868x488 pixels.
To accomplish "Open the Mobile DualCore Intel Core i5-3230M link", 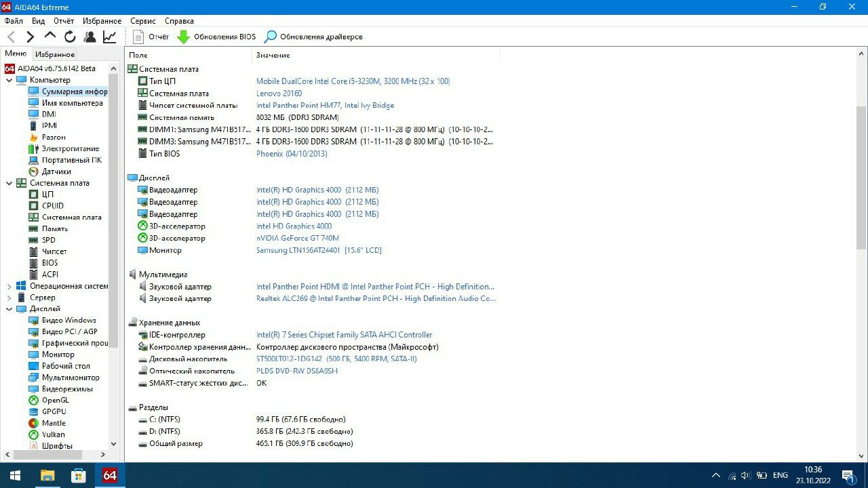I will tap(353, 81).
